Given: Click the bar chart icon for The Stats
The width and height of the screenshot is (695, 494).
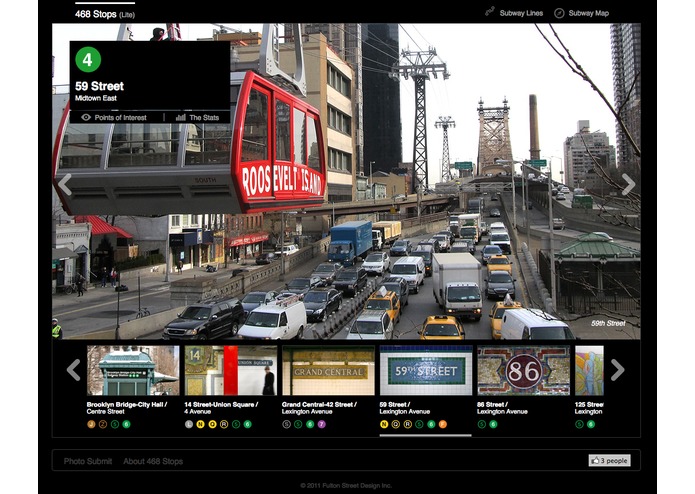Looking at the screenshot, I should click(180, 117).
